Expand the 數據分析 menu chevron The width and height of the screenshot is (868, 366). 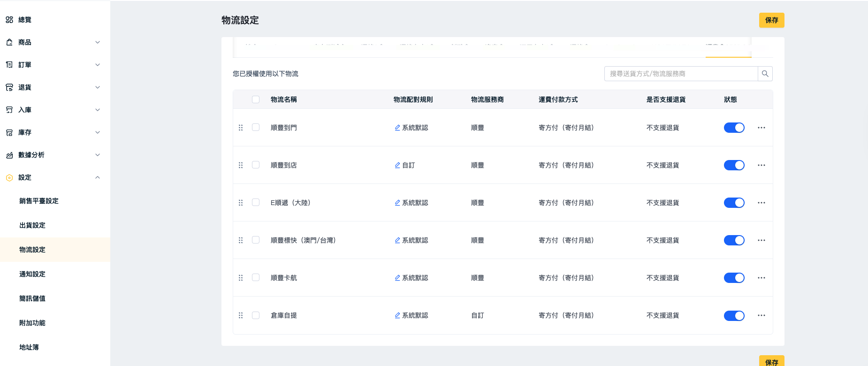tap(98, 155)
